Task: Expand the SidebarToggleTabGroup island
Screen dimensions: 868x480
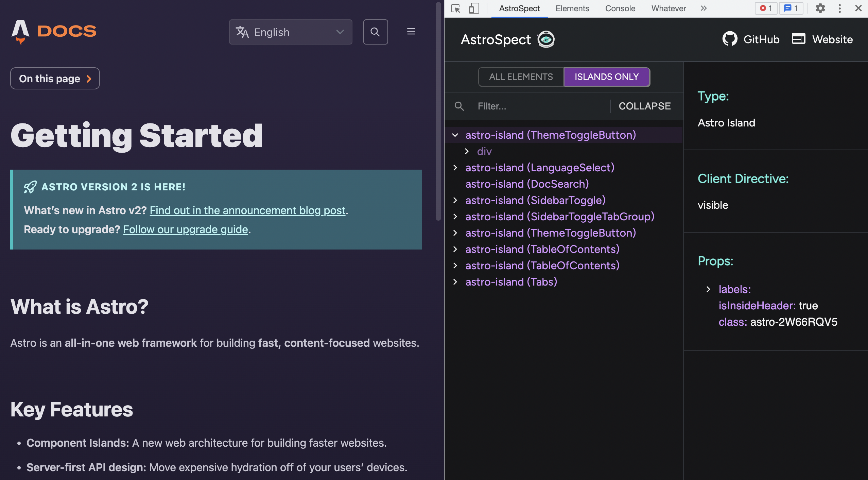Action: point(455,217)
